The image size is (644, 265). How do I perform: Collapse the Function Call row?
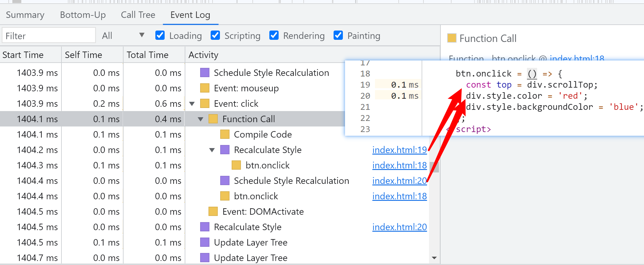200,119
